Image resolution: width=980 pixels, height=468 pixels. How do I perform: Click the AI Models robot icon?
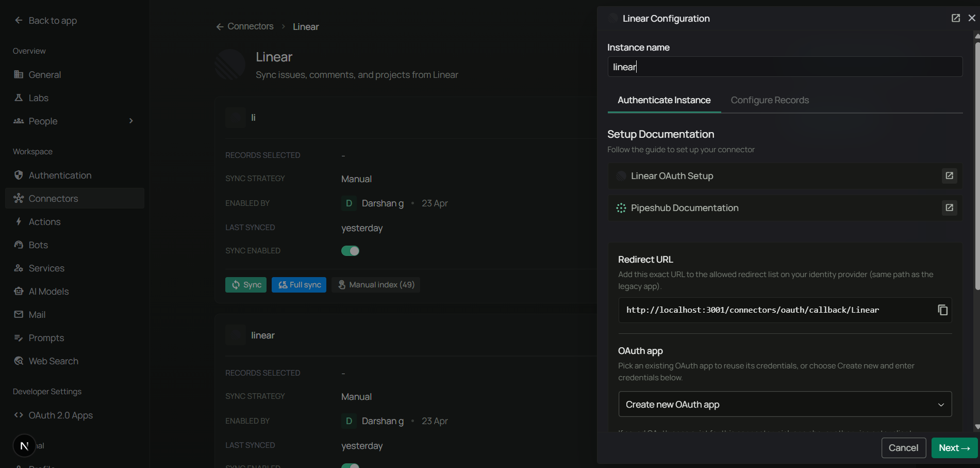point(19,291)
